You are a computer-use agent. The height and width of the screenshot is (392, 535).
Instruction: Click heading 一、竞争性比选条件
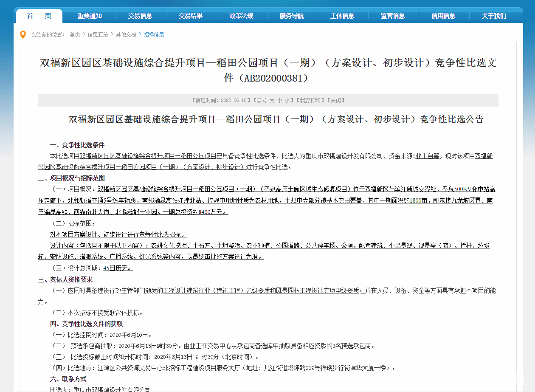tap(77, 145)
